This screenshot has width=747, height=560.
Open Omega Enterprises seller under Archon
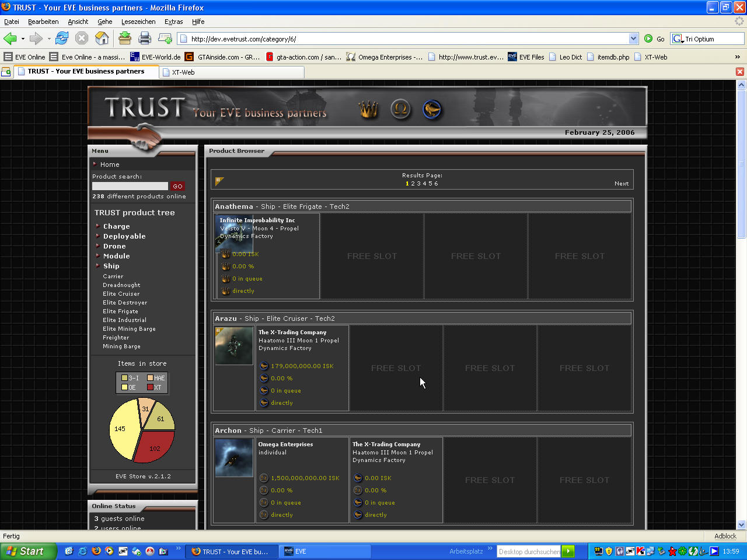coord(285,444)
